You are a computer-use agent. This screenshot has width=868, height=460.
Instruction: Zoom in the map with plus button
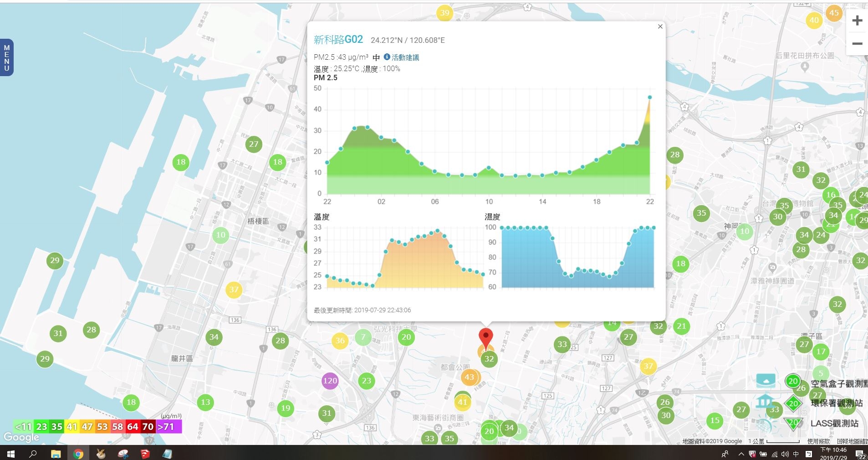pyautogui.click(x=857, y=21)
